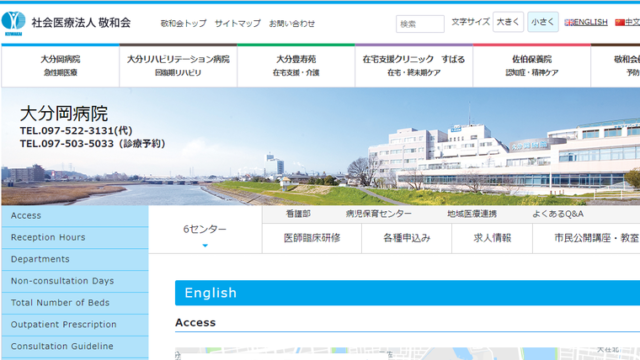Click the 大分岡病院 banner title
The height and width of the screenshot is (360, 640).
[64, 113]
